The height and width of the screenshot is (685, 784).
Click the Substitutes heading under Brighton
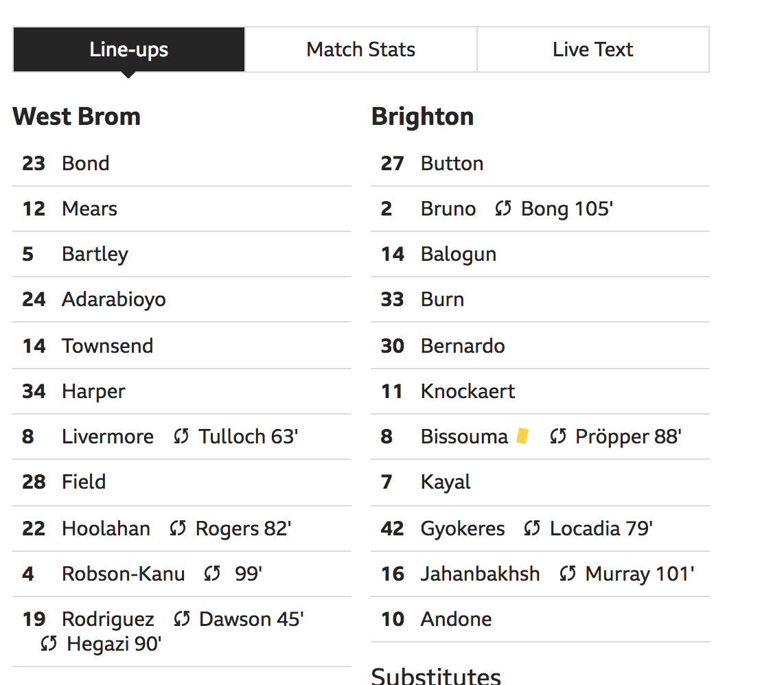coord(436,675)
